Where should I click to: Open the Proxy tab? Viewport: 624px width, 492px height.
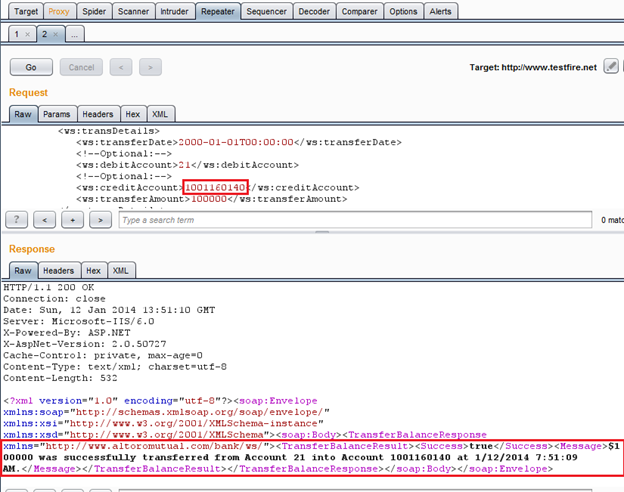[x=58, y=12]
